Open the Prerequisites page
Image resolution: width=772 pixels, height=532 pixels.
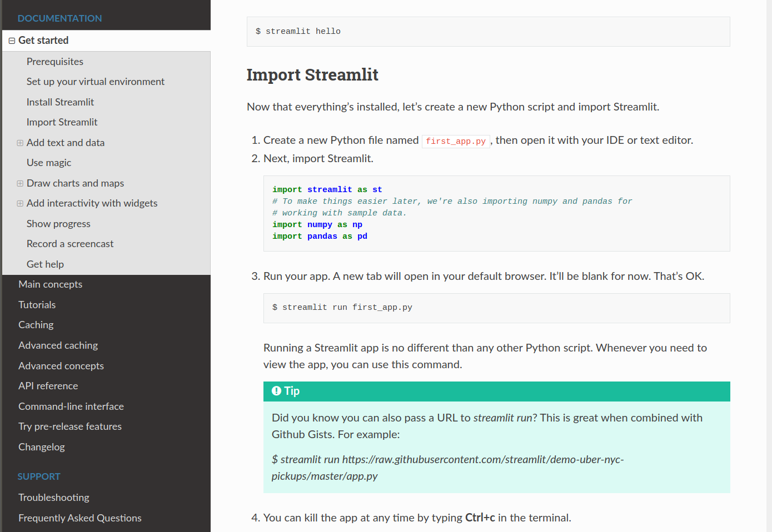point(54,61)
